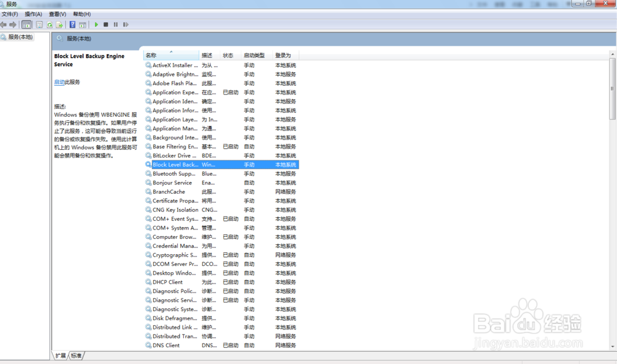The width and height of the screenshot is (617, 364).
Task: Sort by 描述 column header
Action: click(x=210, y=56)
